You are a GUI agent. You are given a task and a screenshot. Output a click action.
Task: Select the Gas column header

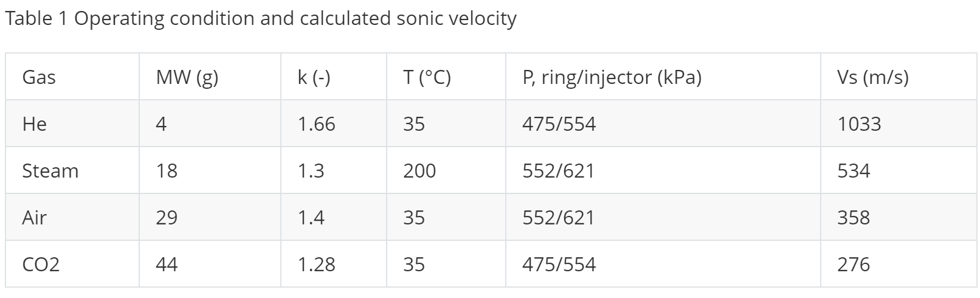pos(39,77)
